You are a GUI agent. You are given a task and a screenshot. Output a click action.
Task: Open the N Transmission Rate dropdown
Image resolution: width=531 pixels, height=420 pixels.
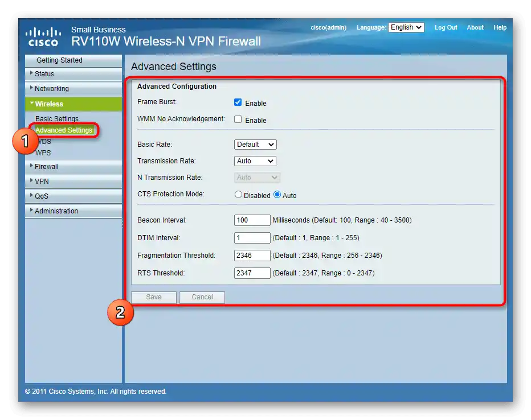pyautogui.click(x=257, y=177)
